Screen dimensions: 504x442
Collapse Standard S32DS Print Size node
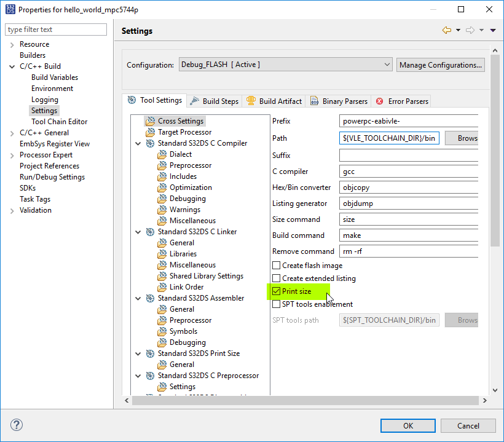[138, 354]
